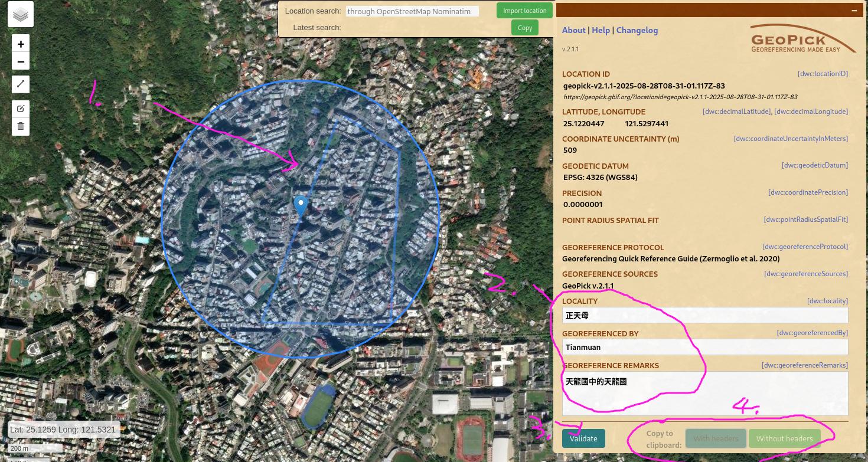The height and width of the screenshot is (462, 868).
Task: Copy to clipboard With headers
Action: click(716, 438)
